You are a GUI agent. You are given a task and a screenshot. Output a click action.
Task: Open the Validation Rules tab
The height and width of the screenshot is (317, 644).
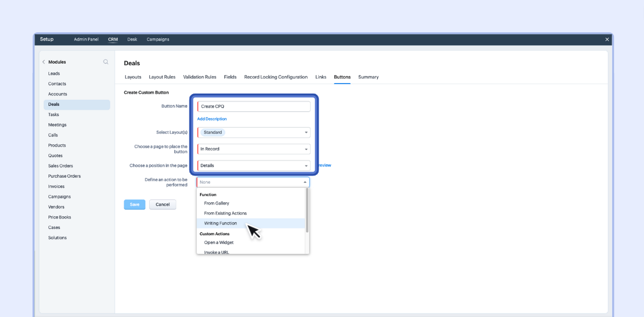[x=199, y=77]
